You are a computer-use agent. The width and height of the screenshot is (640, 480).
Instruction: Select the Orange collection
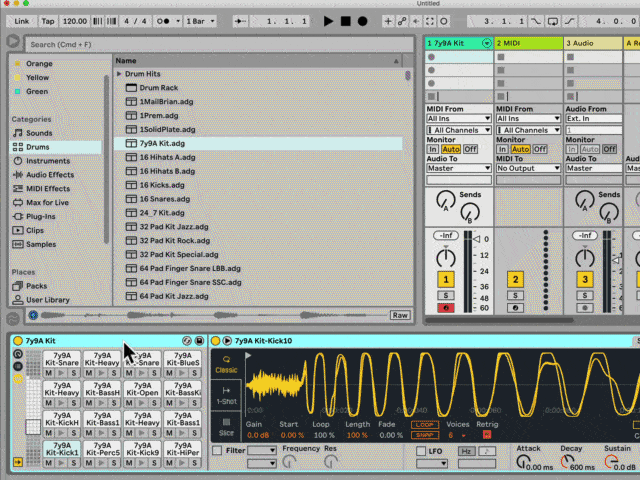pyautogui.click(x=39, y=64)
